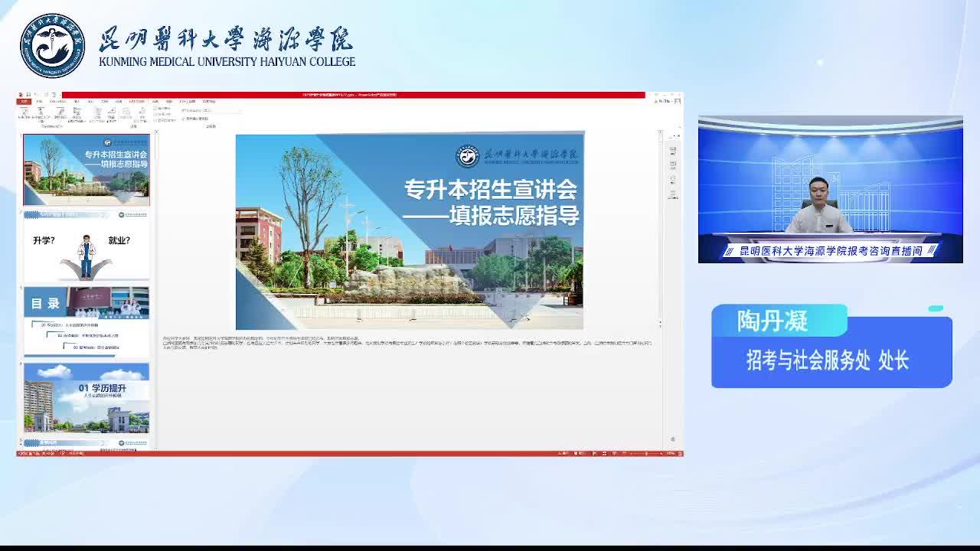
Task: Click the account name in title bar
Action: click(663, 101)
